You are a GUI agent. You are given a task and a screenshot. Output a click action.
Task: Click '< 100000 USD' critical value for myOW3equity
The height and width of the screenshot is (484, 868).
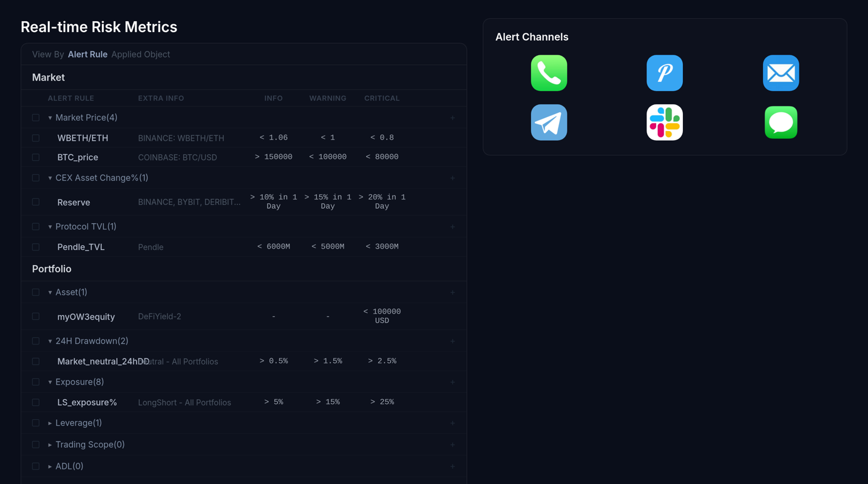point(382,316)
